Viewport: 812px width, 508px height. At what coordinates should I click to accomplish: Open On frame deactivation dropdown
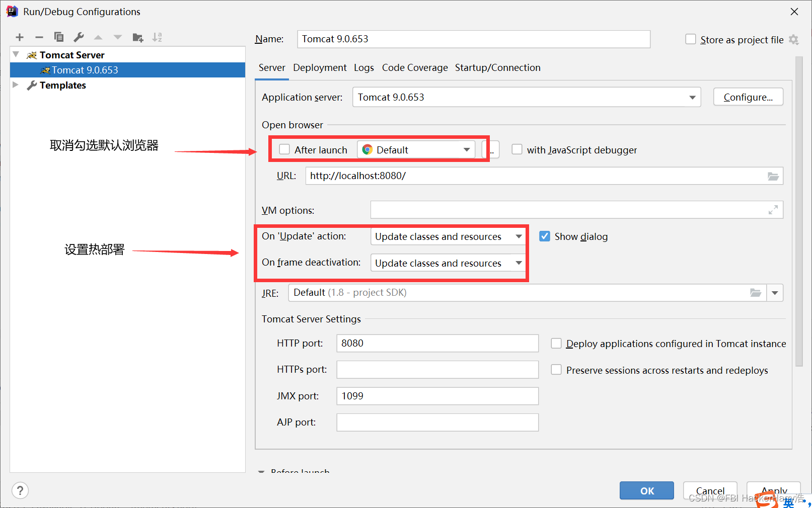tap(448, 263)
